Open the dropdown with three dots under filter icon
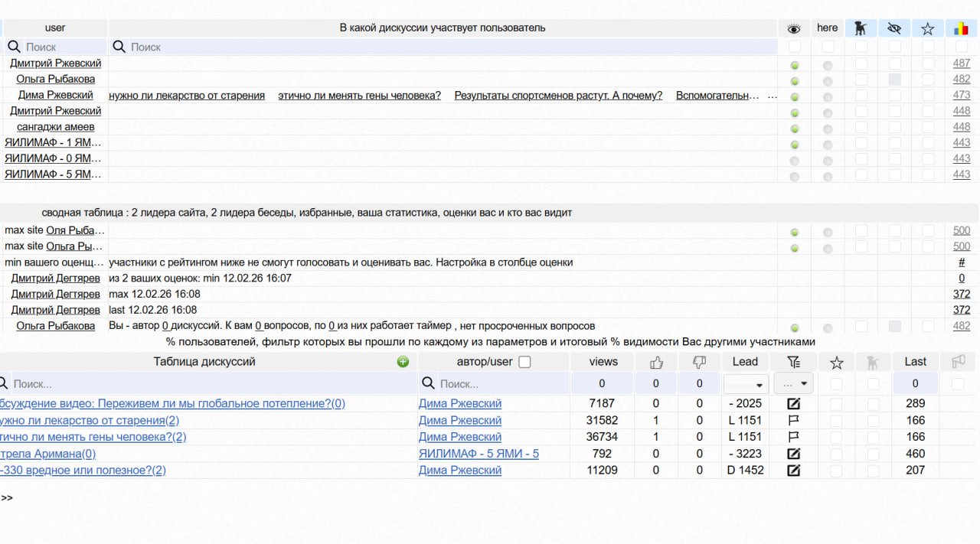980x544 pixels. [x=793, y=384]
